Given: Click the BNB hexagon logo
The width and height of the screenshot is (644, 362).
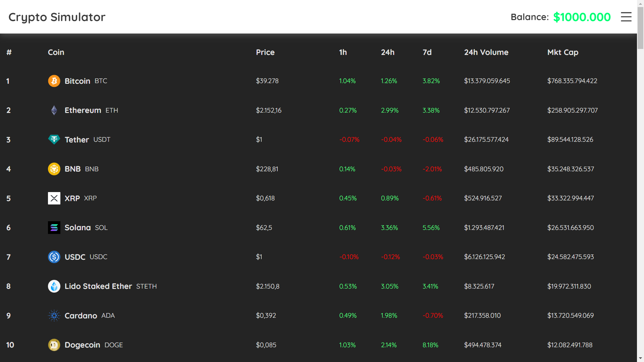Looking at the screenshot, I should 54,169.
